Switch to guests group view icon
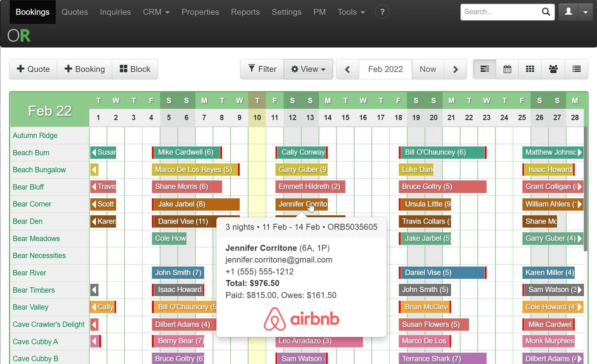 (553, 69)
